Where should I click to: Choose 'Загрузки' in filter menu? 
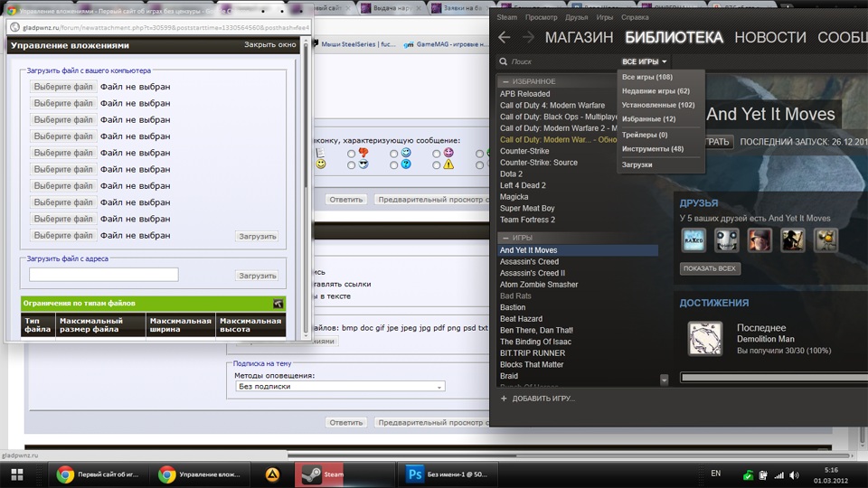(637, 164)
